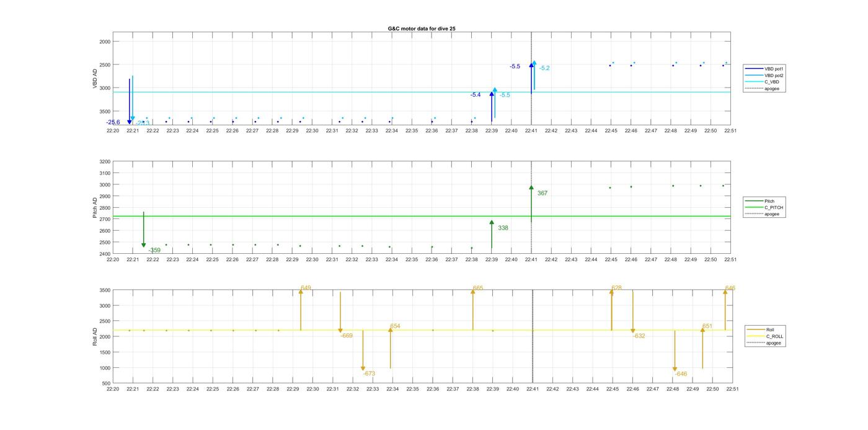868x430 pixels.
Task: Click the 'Roll AD' y-axis label
Action: point(95,336)
